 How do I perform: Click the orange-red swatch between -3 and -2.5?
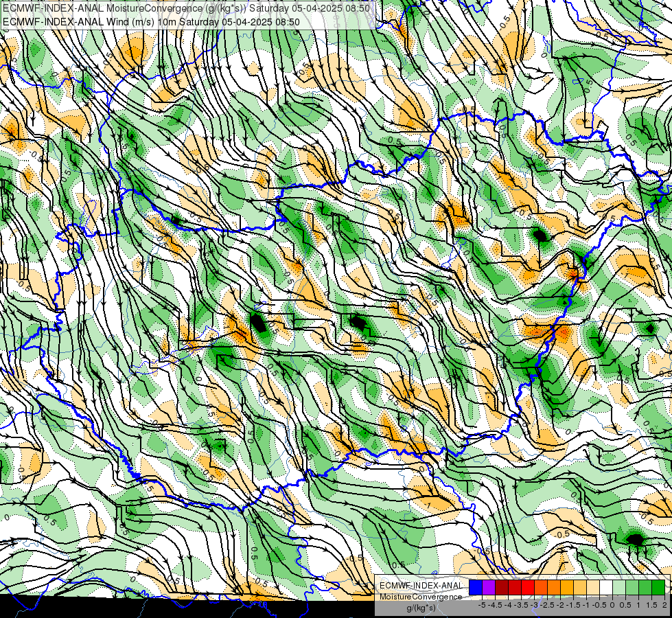(542, 588)
